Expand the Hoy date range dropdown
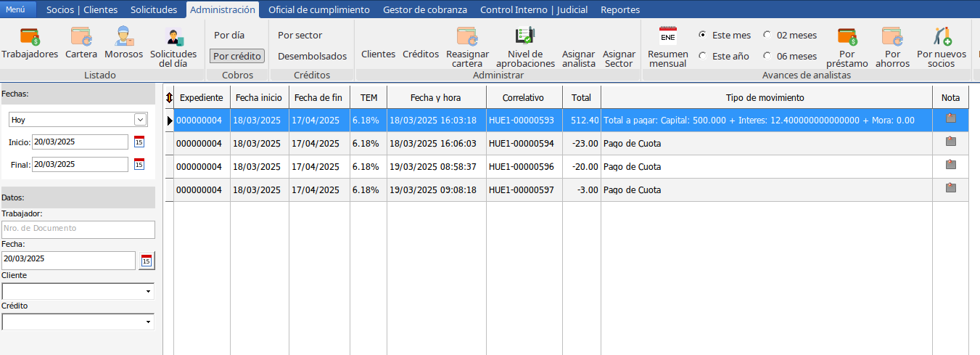 point(140,120)
